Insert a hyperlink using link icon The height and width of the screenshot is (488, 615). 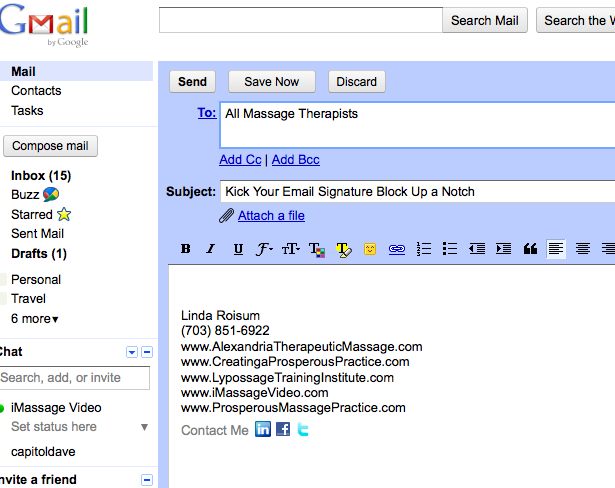tap(397, 249)
